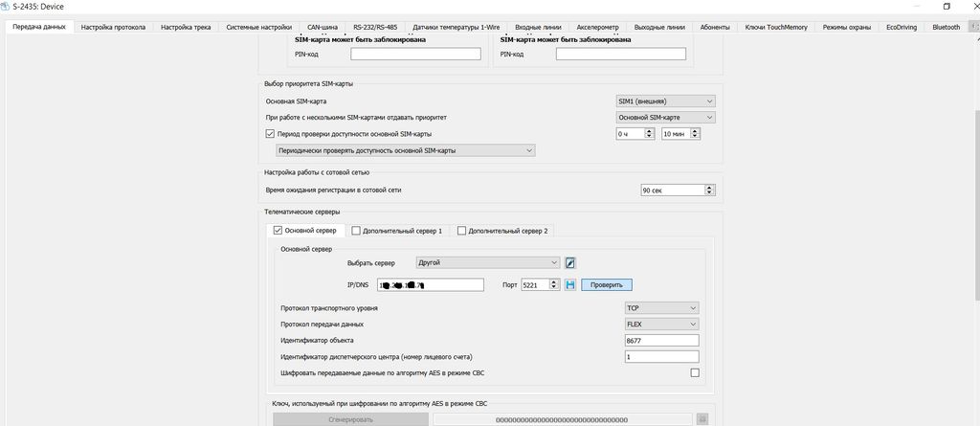Increase network registration wait time
This screenshot has width=980, height=426.
pyautogui.click(x=709, y=187)
